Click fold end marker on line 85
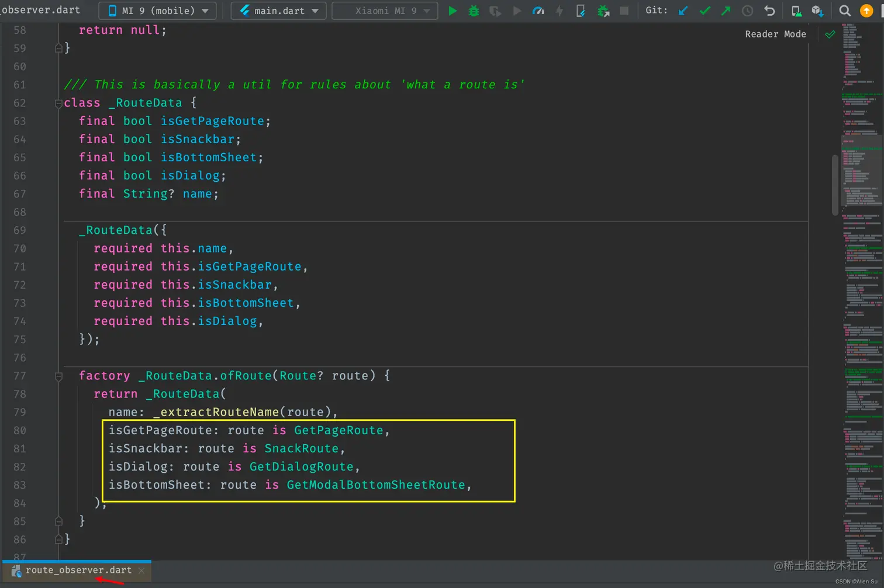The height and width of the screenshot is (588, 884). [x=58, y=521]
